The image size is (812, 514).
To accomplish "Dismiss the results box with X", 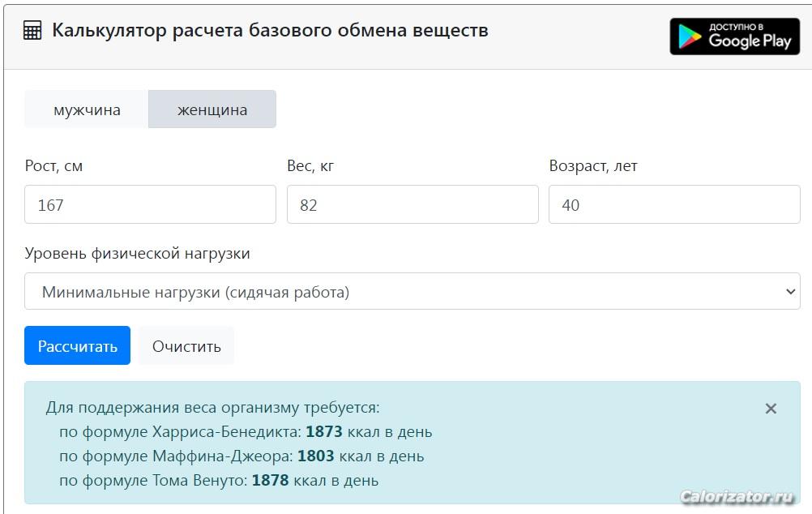I will (771, 409).
